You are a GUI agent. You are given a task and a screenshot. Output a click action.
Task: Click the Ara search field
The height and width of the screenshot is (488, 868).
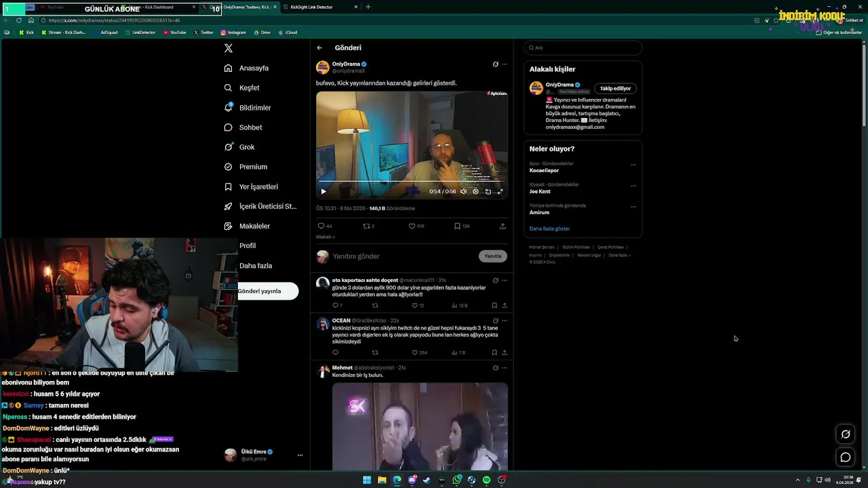click(583, 47)
